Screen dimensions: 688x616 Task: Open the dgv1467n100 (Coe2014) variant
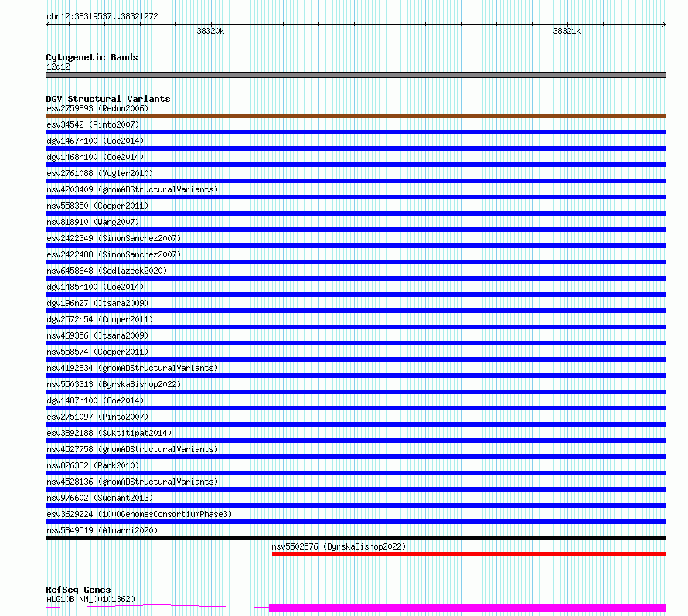tap(95, 141)
